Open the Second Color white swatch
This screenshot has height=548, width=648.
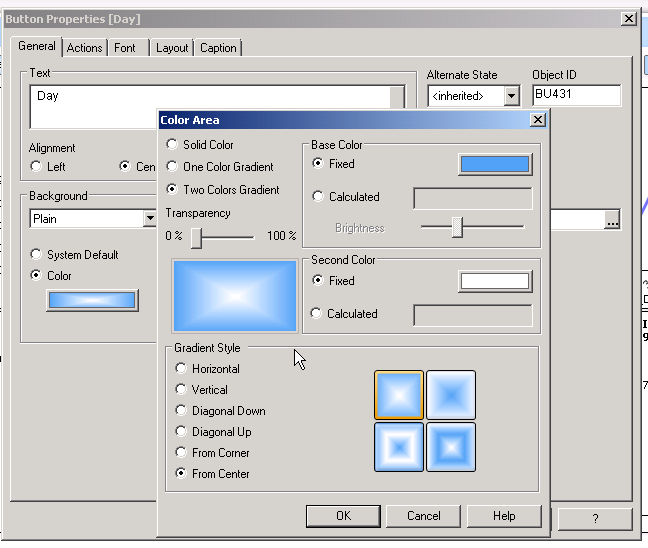point(495,281)
